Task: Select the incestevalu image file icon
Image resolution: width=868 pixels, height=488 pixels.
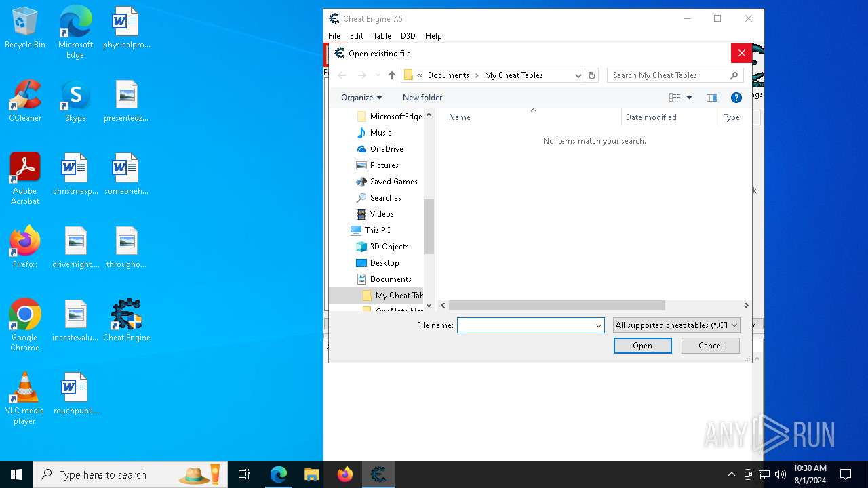Action: 75,321
